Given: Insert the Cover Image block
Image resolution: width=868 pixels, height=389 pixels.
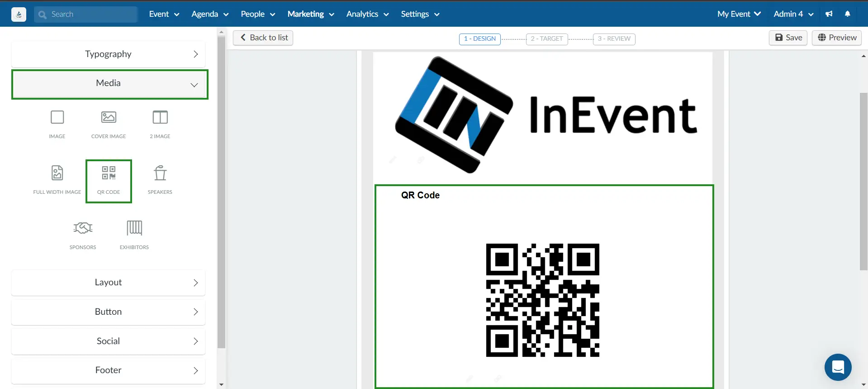Looking at the screenshot, I should click(x=109, y=124).
